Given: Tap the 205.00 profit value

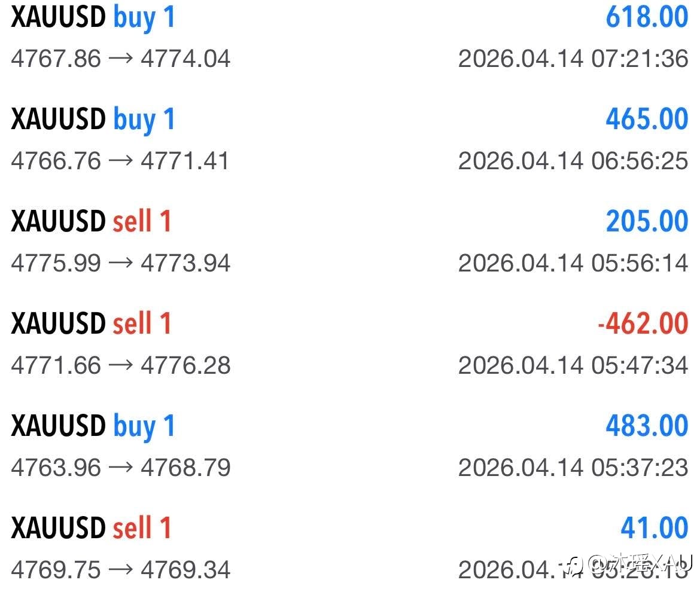Looking at the screenshot, I should (x=647, y=221).
